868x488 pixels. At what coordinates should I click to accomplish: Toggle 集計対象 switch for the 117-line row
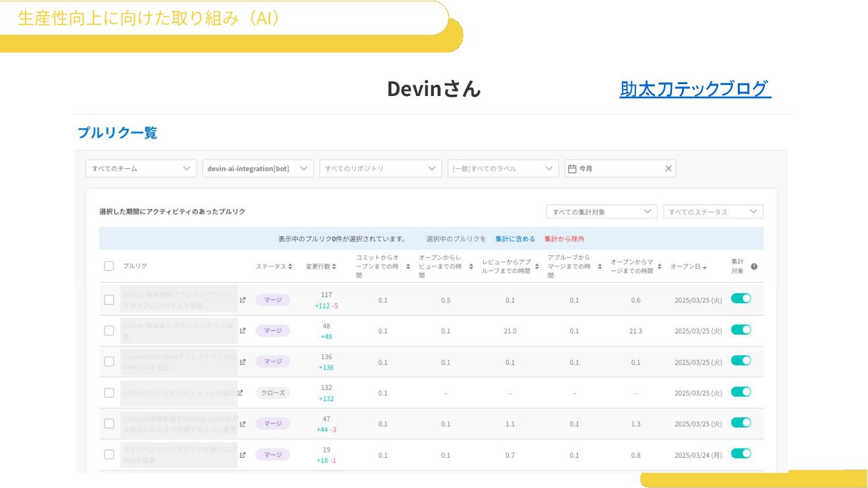coord(741,299)
